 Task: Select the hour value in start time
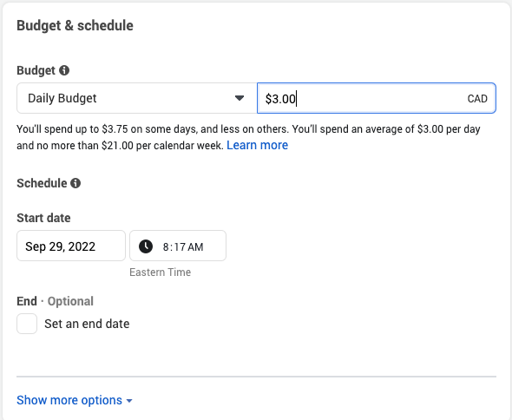point(166,247)
